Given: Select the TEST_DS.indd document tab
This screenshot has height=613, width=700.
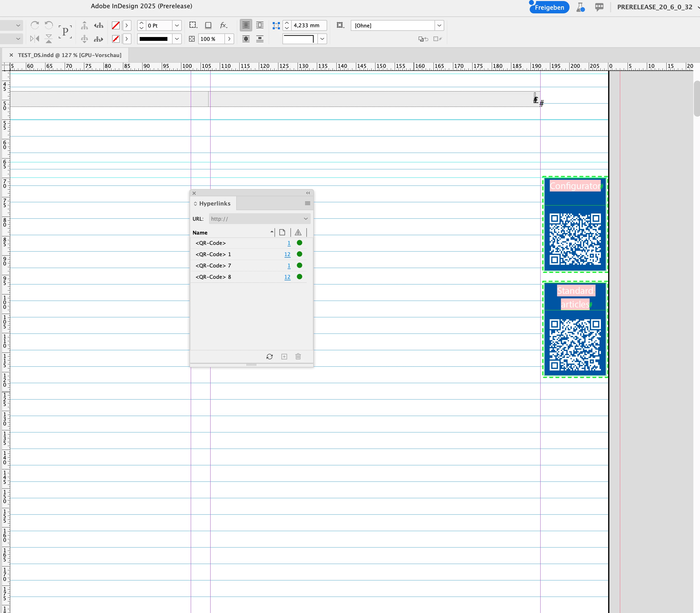Looking at the screenshot, I should coord(69,55).
